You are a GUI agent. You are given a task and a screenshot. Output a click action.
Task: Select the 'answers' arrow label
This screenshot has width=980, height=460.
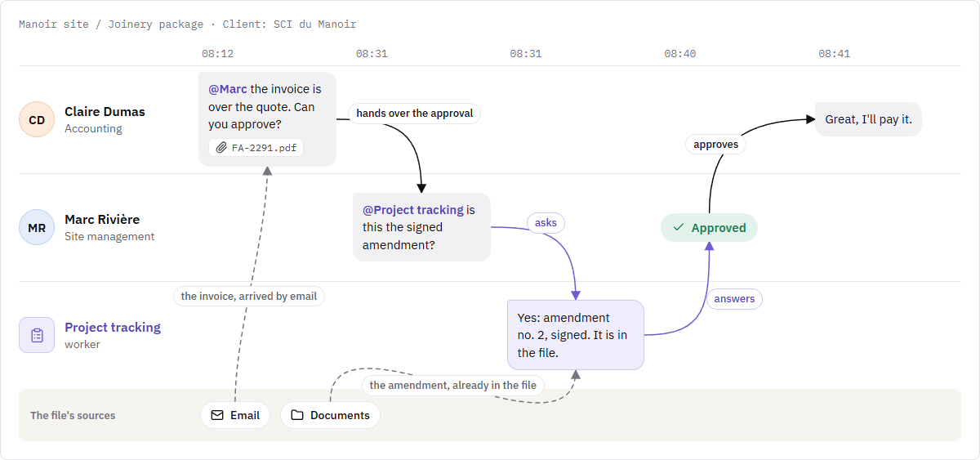point(734,299)
